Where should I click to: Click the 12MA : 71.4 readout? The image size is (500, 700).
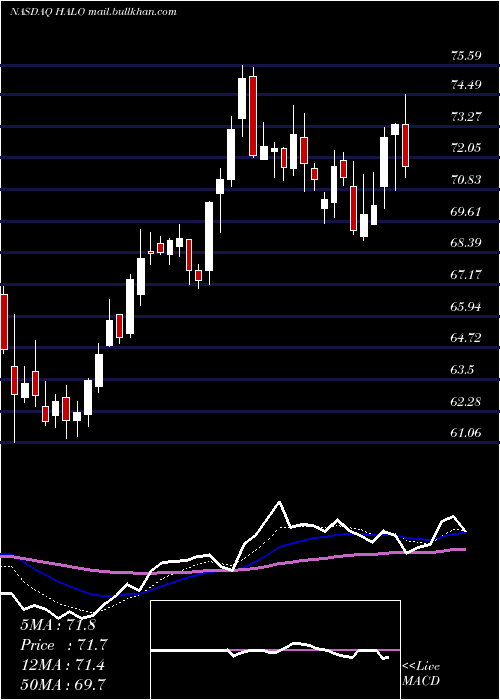click(x=62, y=665)
